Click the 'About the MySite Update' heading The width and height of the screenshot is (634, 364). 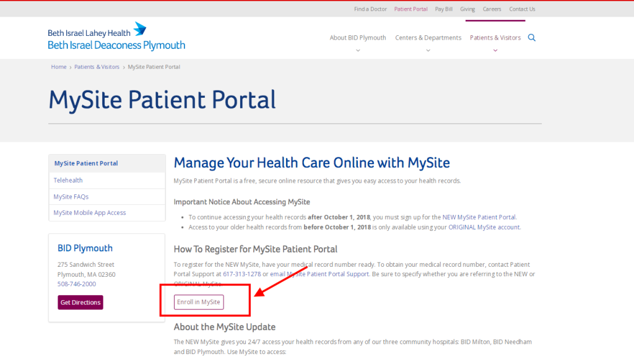tap(224, 327)
